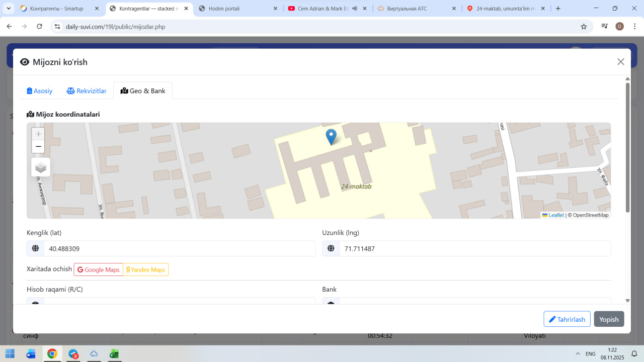Click the Tahrirlash edit button
The height and width of the screenshot is (362, 644).
[567, 319]
